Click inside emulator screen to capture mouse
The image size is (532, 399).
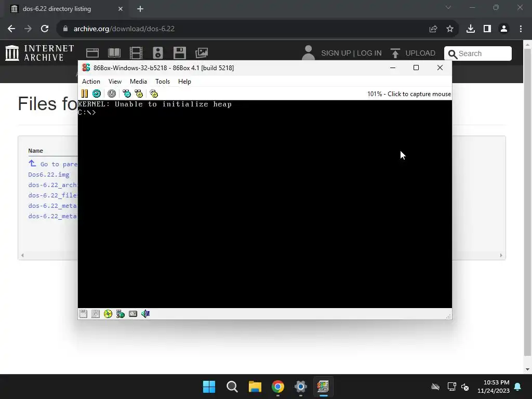(264, 204)
